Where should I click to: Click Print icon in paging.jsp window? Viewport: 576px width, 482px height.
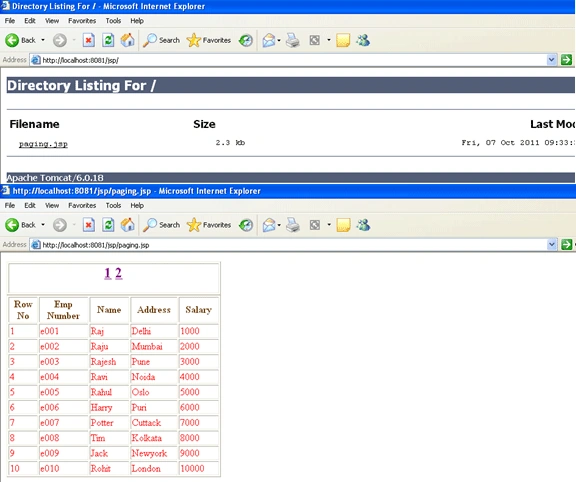click(x=293, y=225)
